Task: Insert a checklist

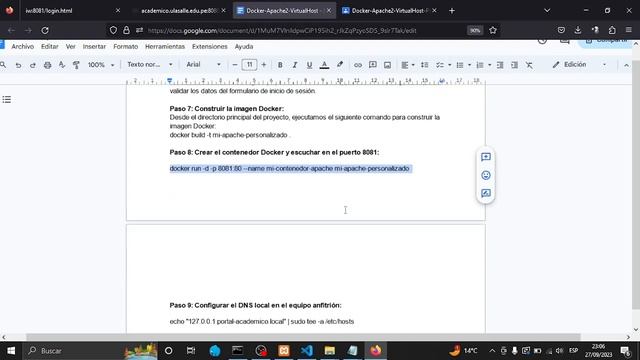Action: pos(440,65)
